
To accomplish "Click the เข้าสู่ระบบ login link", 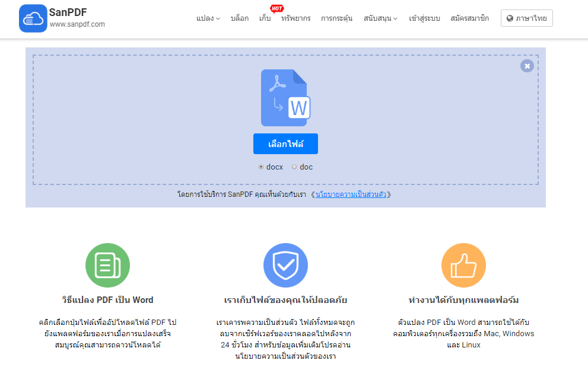I will [424, 18].
